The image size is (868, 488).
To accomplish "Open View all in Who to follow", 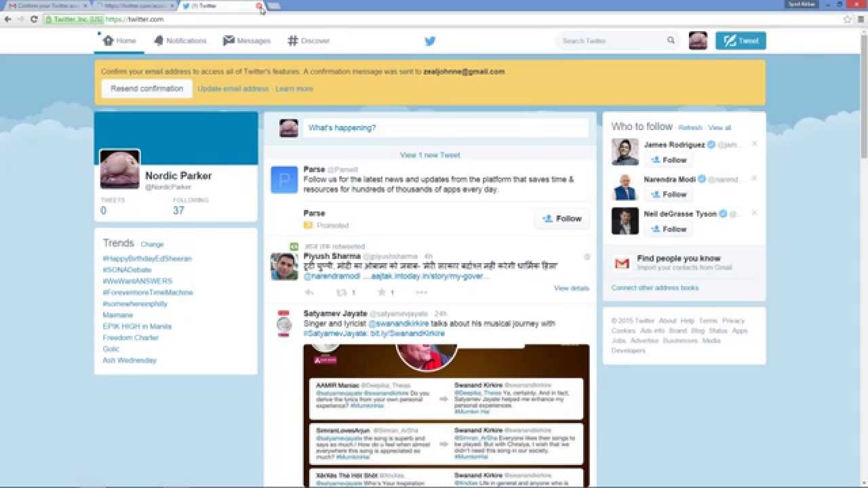I will (719, 128).
